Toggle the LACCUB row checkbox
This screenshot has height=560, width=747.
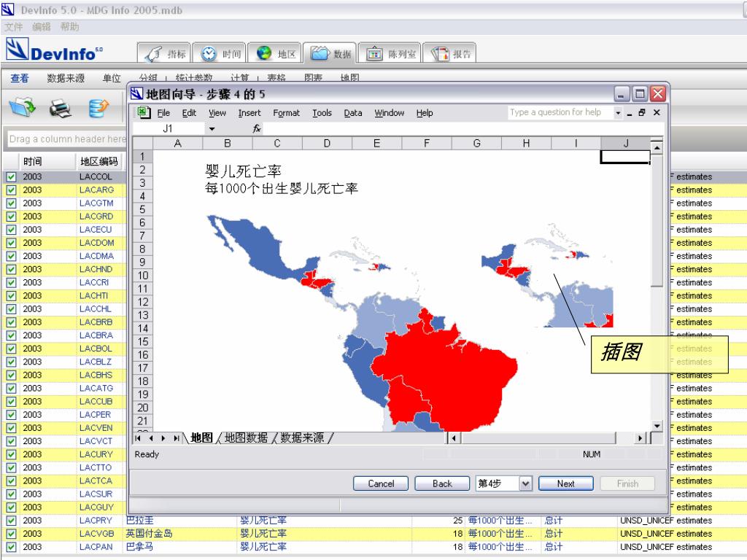[x=11, y=402]
